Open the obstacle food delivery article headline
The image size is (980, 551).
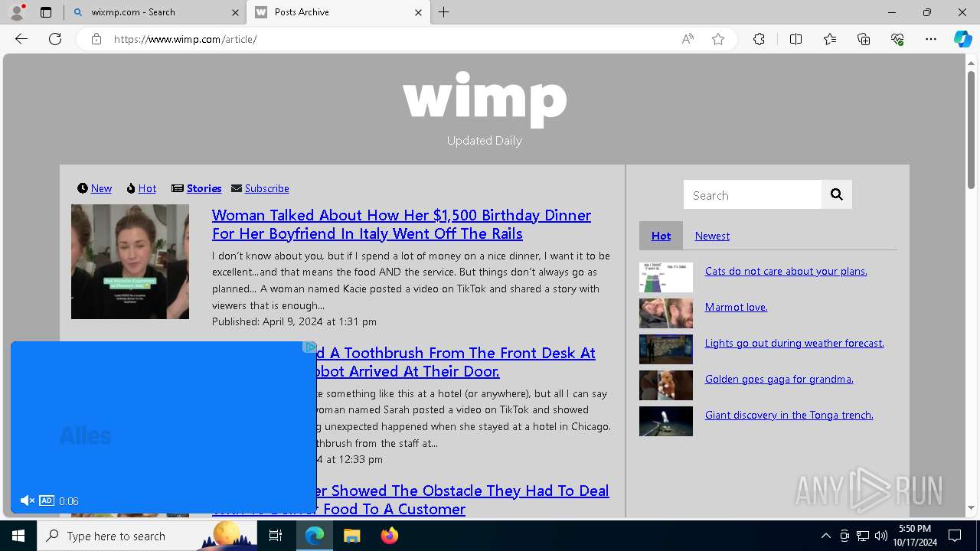pos(462,500)
